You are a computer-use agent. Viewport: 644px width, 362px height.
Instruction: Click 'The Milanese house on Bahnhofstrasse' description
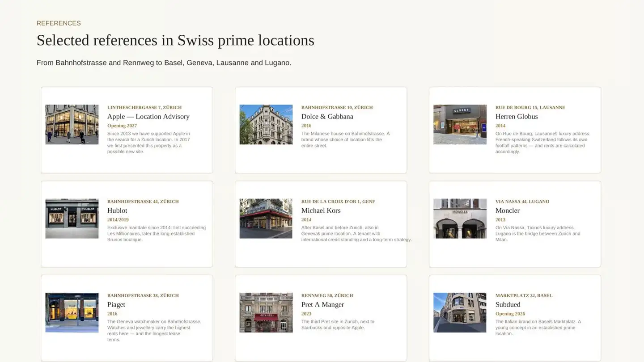[x=345, y=139]
